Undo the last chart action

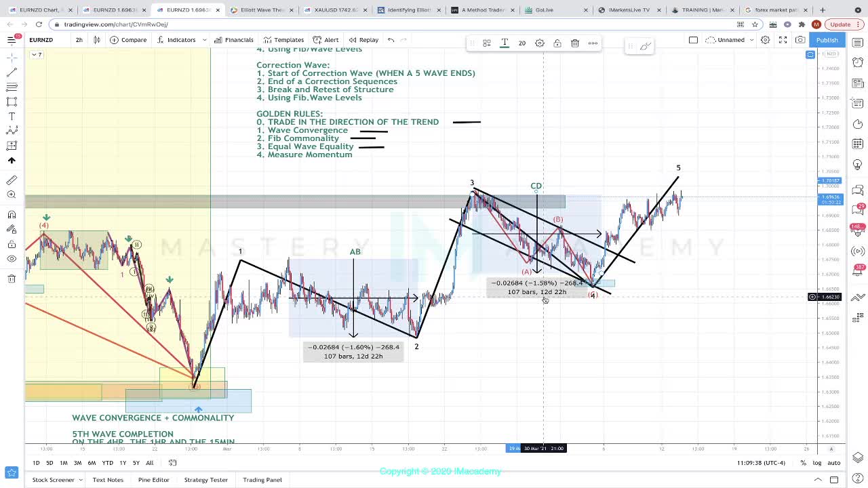point(391,40)
